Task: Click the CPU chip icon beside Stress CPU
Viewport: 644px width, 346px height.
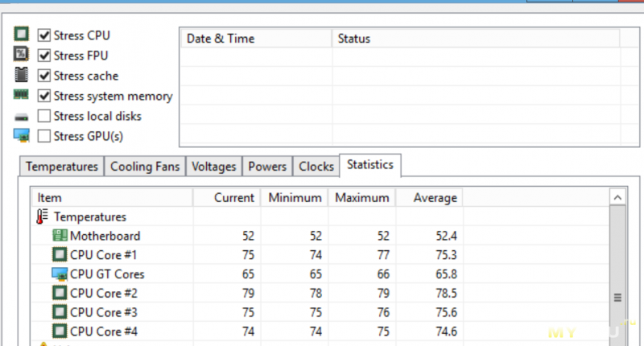Action: [x=22, y=34]
